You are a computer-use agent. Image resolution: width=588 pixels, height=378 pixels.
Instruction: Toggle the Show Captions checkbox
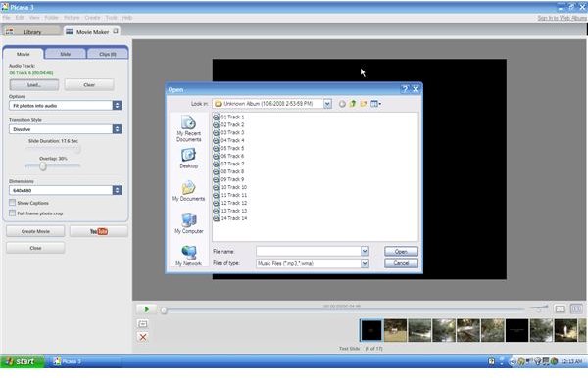tap(13, 203)
